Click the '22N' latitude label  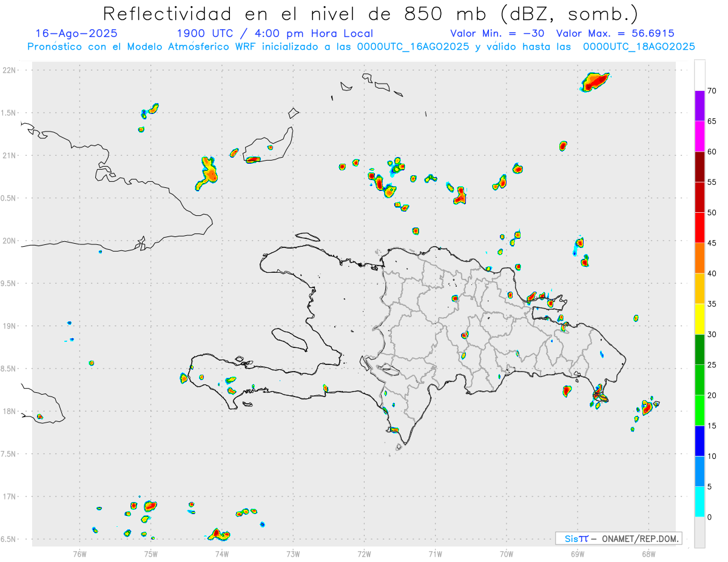(x=10, y=70)
